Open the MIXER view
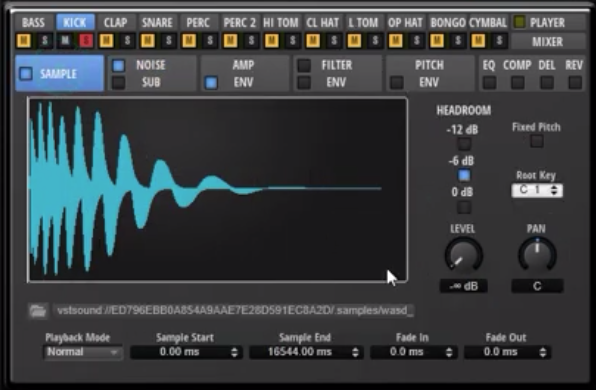 [547, 41]
